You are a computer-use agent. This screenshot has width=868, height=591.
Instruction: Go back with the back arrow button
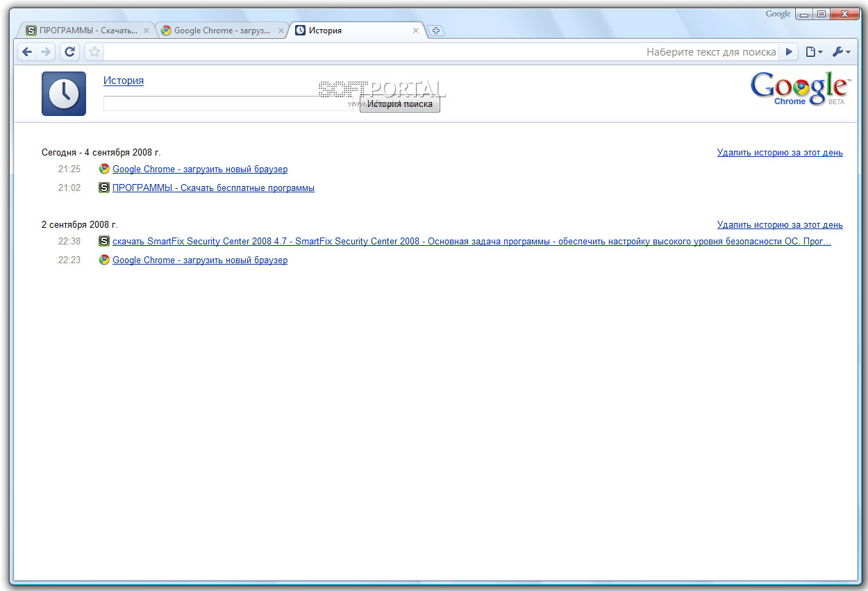[x=27, y=52]
